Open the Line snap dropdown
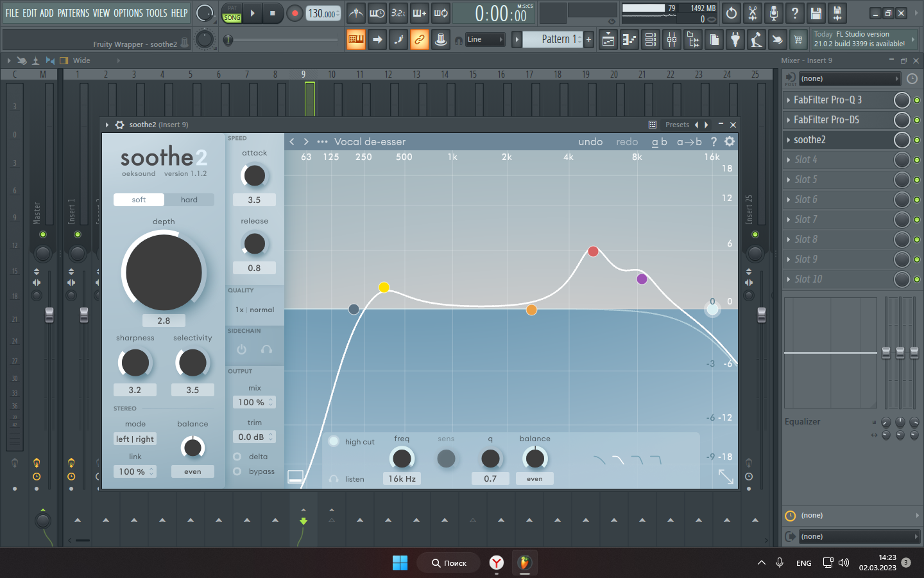 [485, 40]
